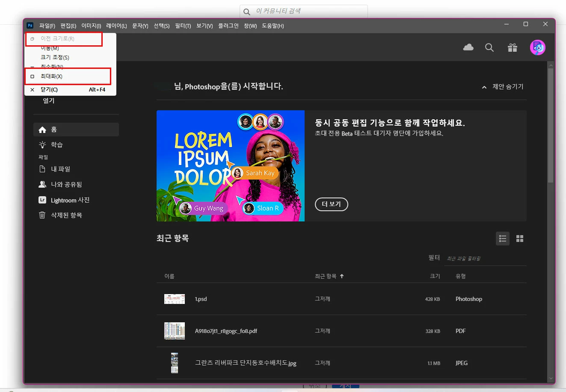
Task: Click the Photoshop home vertical scrollbar
Action: 551,125
